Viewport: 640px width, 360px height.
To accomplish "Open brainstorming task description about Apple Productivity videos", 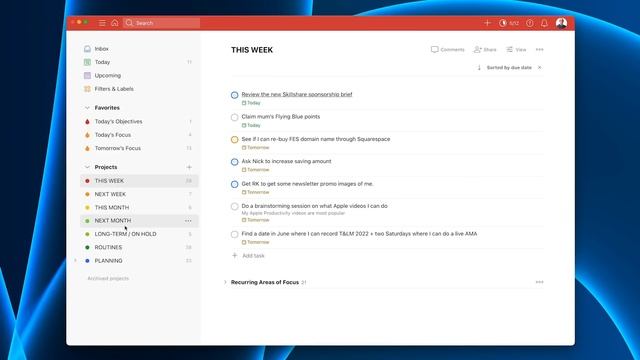I will (x=293, y=213).
